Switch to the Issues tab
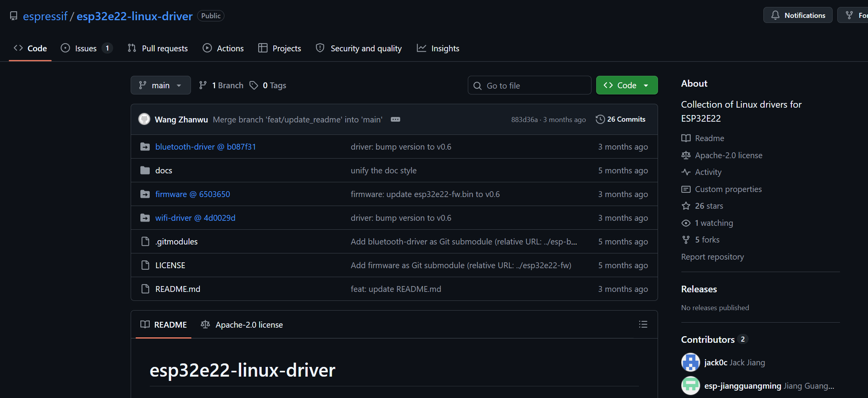Image resolution: width=868 pixels, height=398 pixels. (x=86, y=48)
